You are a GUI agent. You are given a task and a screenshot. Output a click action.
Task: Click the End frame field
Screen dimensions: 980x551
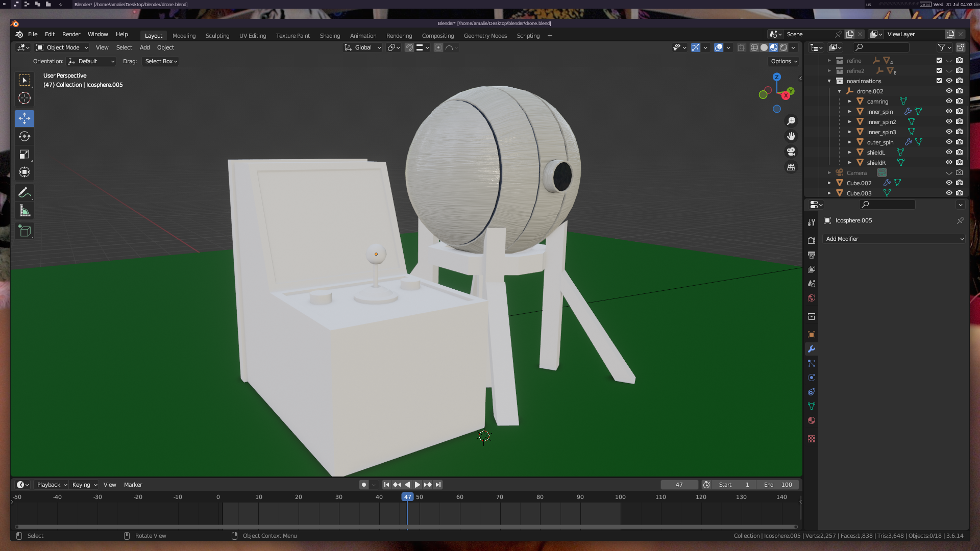pyautogui.click(x=778, y=485)
